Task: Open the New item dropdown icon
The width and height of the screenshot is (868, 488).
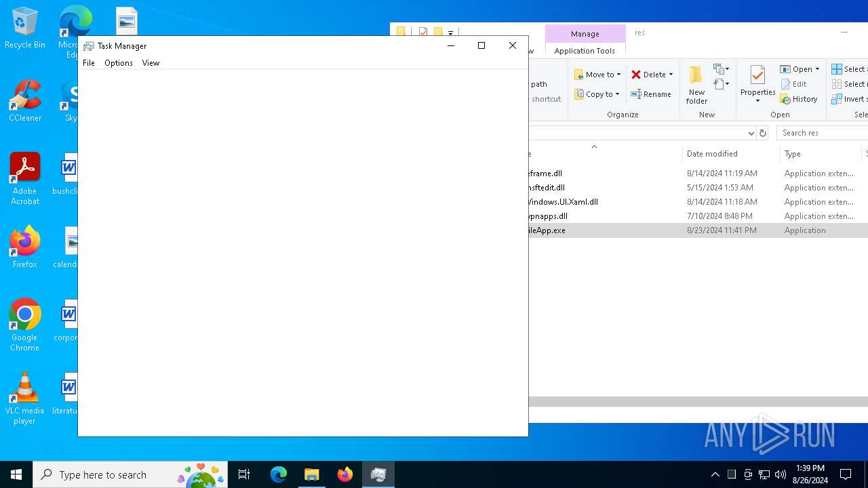Action: (721, 69)
